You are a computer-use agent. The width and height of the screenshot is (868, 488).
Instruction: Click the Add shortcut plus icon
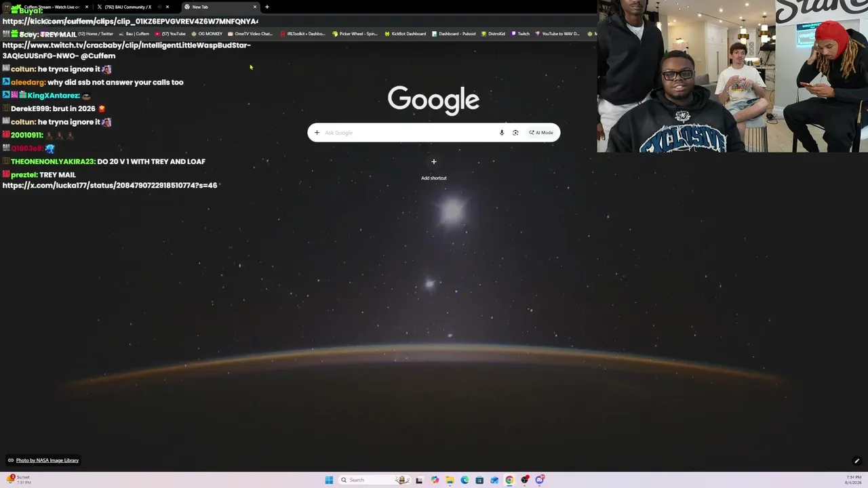(x=434, y=161)
